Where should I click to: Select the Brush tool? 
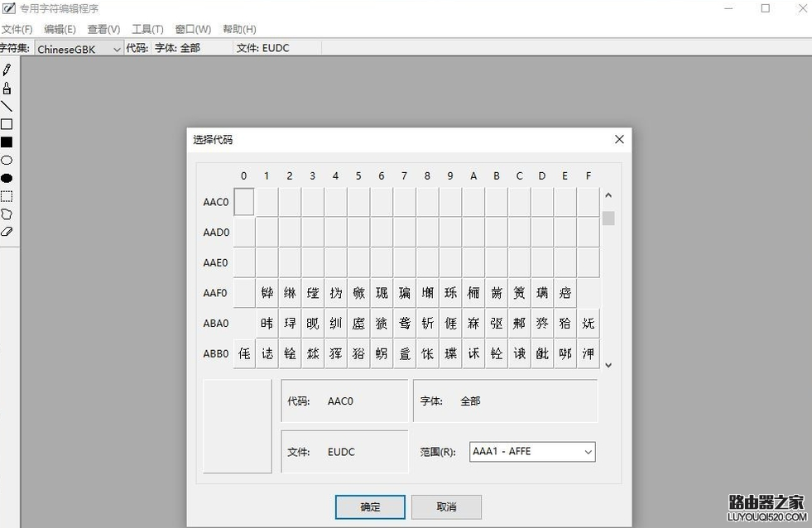8,88
